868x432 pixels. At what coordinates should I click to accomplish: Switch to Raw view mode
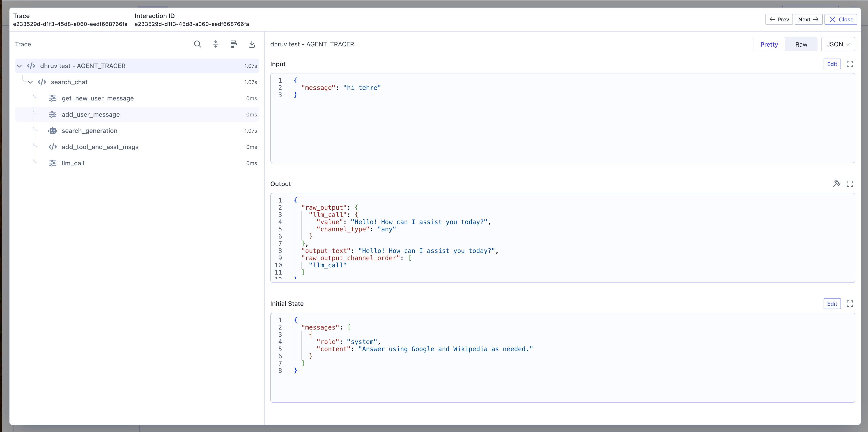click(801, 44)
